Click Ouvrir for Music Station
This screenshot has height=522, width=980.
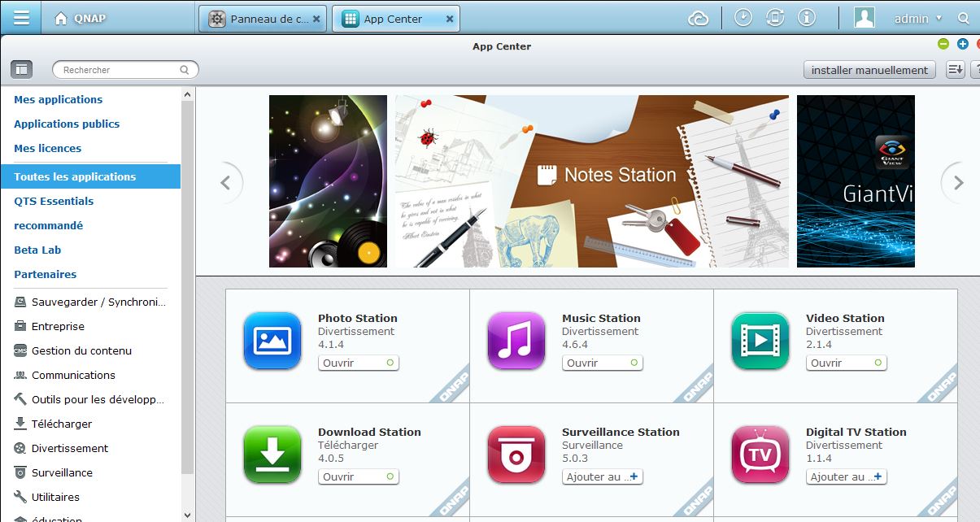coord(603,363)
